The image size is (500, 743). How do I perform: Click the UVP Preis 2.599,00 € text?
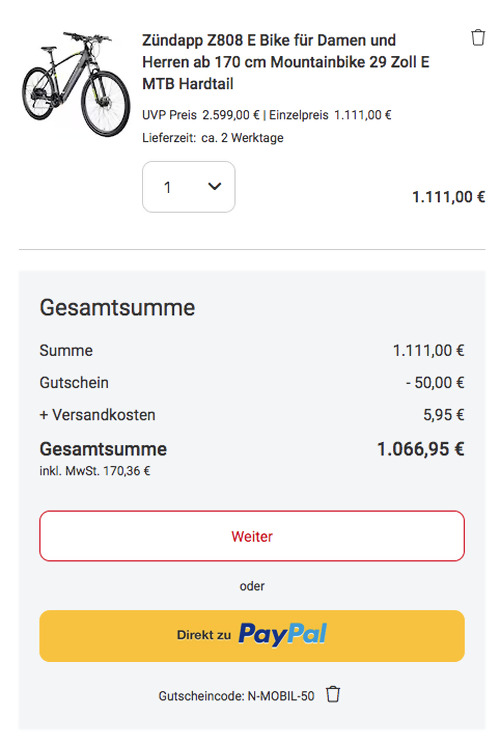201,115
